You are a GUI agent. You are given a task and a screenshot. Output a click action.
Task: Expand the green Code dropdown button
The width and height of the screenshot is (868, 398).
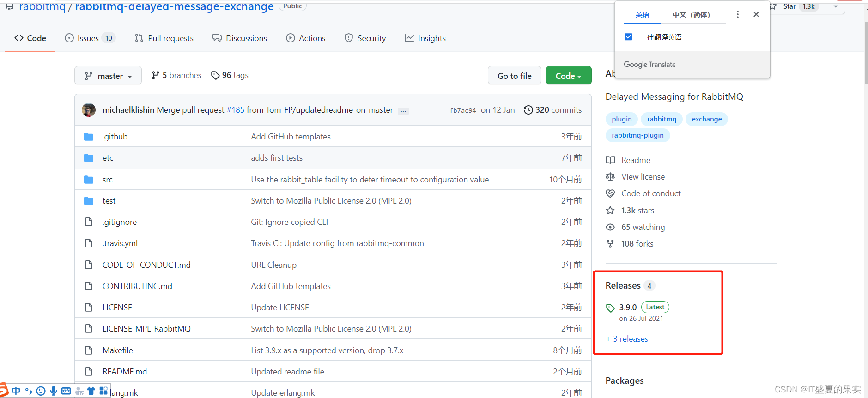point(569,76)
